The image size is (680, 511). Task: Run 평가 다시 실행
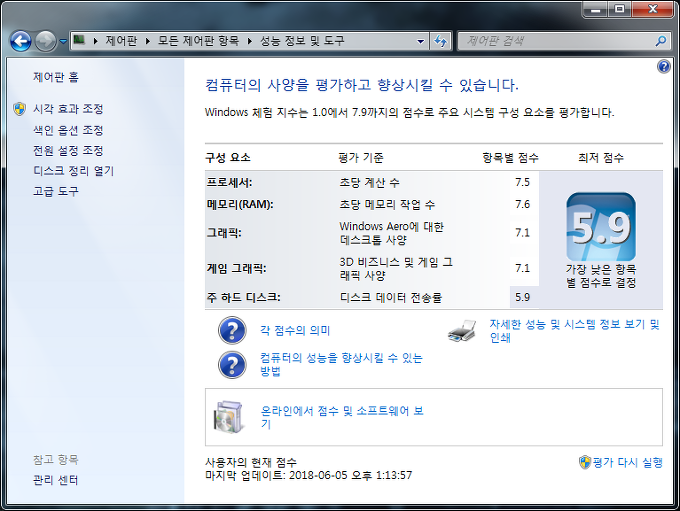pos(628,462)
